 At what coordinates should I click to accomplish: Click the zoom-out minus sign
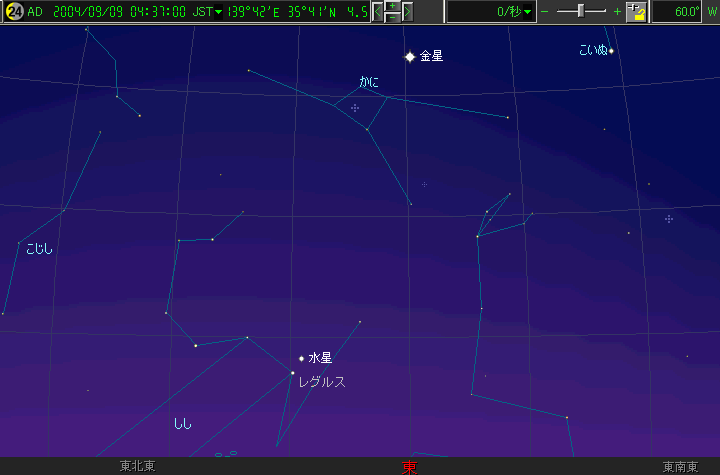[545, 12]
